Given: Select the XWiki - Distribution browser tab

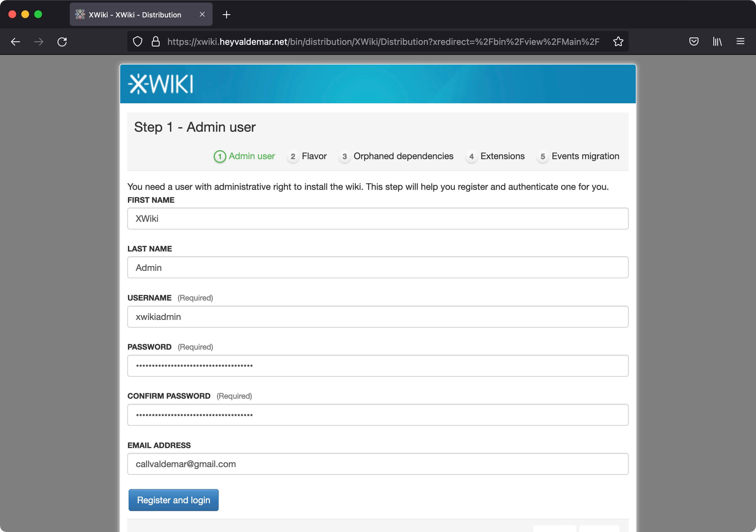Looking at the screenshot, I should [141, 15].
